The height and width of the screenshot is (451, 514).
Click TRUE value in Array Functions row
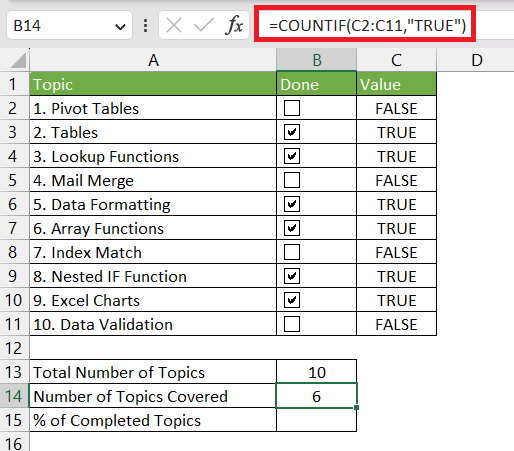(x=396, y=228)
